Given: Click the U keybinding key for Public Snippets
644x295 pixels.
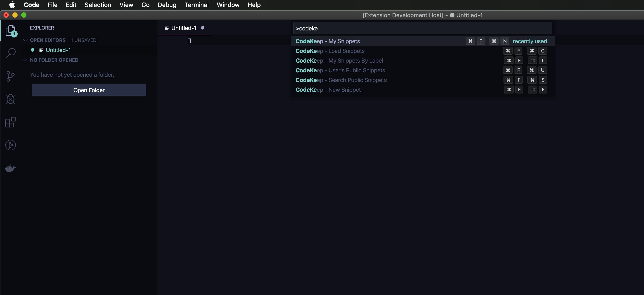Looking at the screenshot, I should point(543,70).
